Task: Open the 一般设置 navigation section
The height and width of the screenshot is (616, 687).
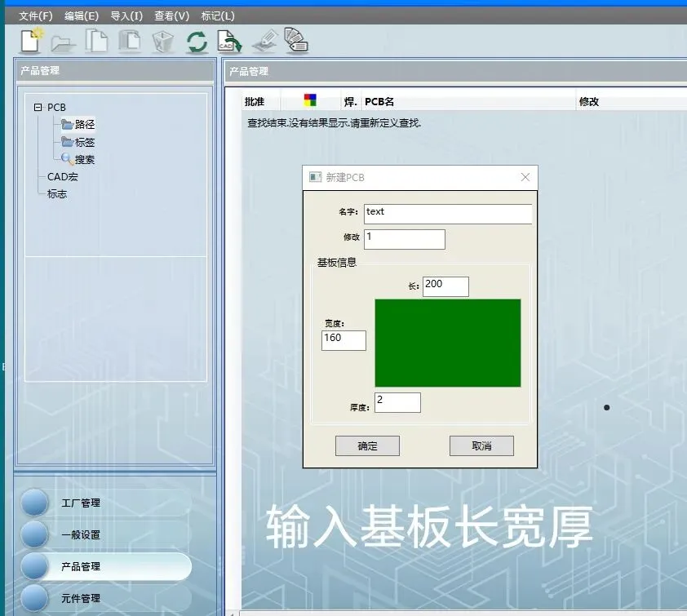Action: [106, 534]
